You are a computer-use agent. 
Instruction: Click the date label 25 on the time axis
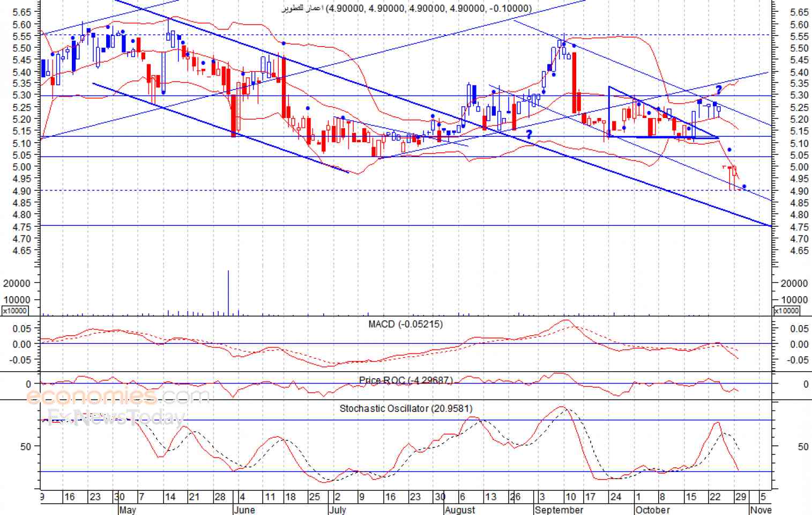click(315, 497)
